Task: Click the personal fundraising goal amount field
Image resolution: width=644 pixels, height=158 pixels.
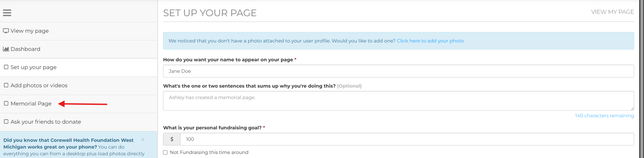Action: click(x=407, y=139)
